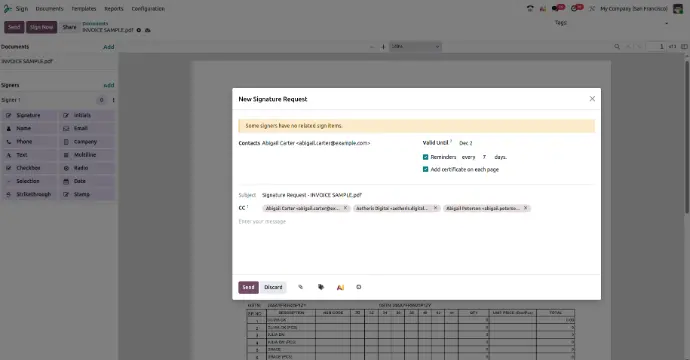Click the Sign app name in navbar
Screen dimensions: 690x360
[x=22, y=8]
